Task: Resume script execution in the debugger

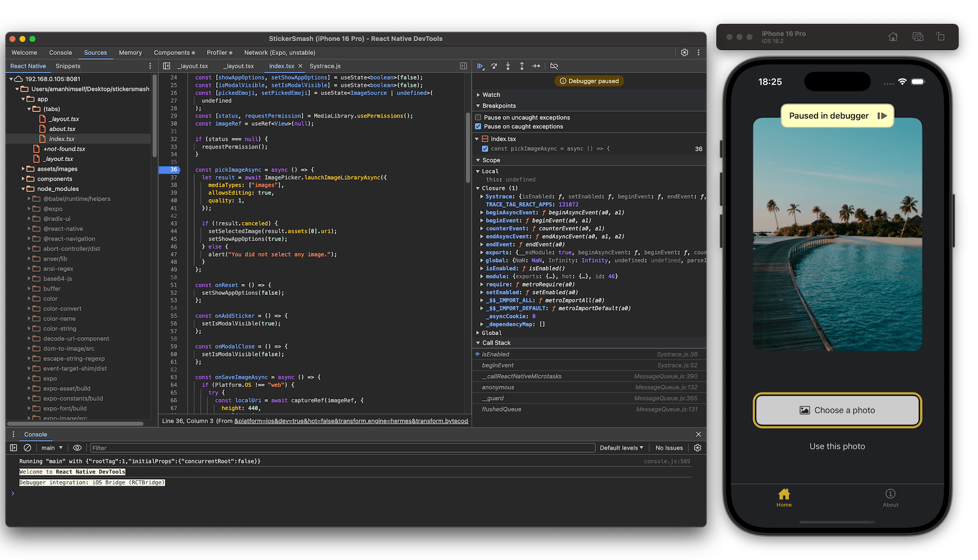Action: tap(480, 66)
